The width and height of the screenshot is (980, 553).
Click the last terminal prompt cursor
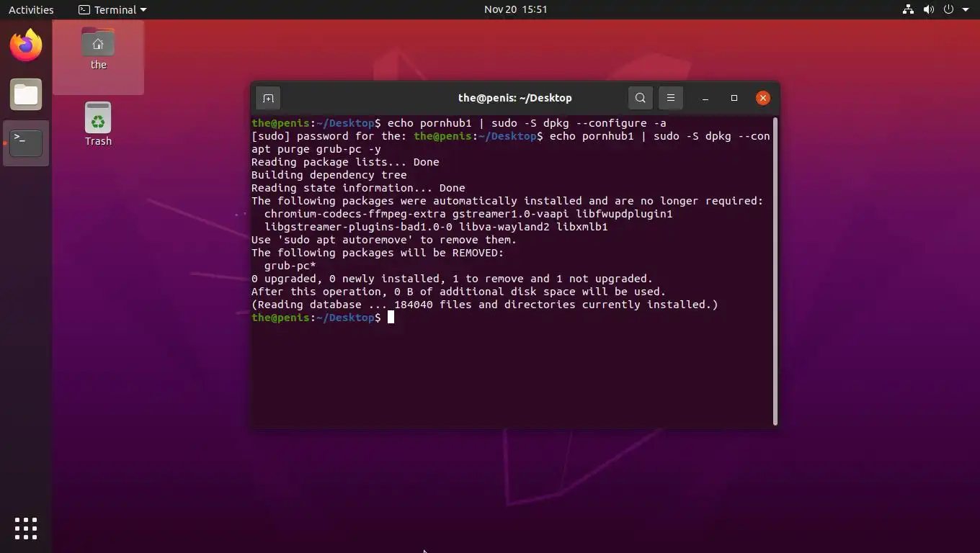[x=391, y=318]
